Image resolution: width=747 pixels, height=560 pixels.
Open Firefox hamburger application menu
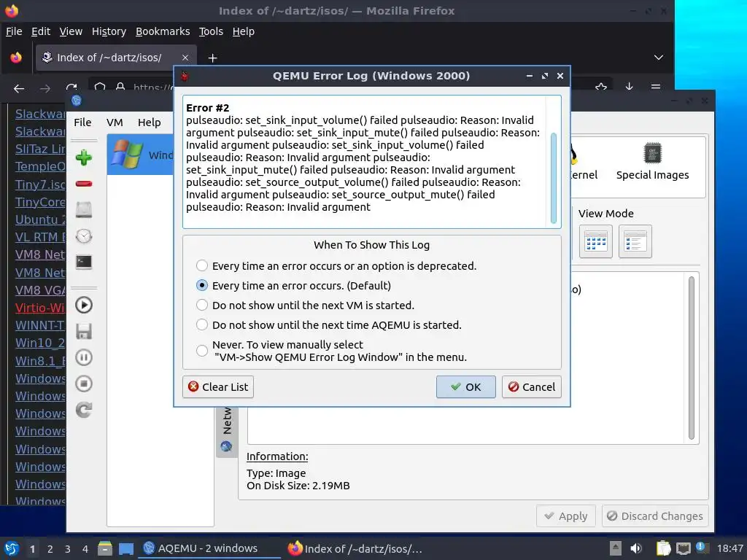656,87
